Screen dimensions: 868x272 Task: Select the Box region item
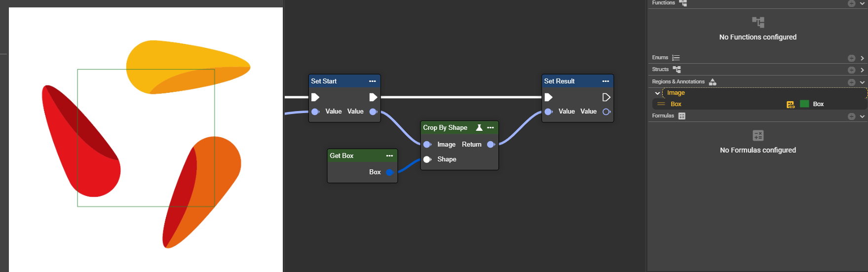coord(676,104)
